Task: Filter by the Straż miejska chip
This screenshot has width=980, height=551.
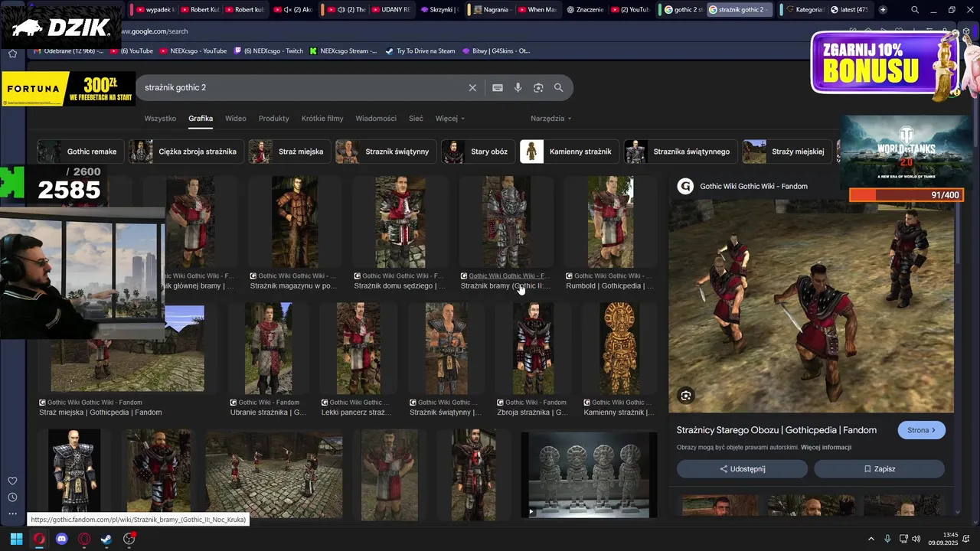Action: 289,152
